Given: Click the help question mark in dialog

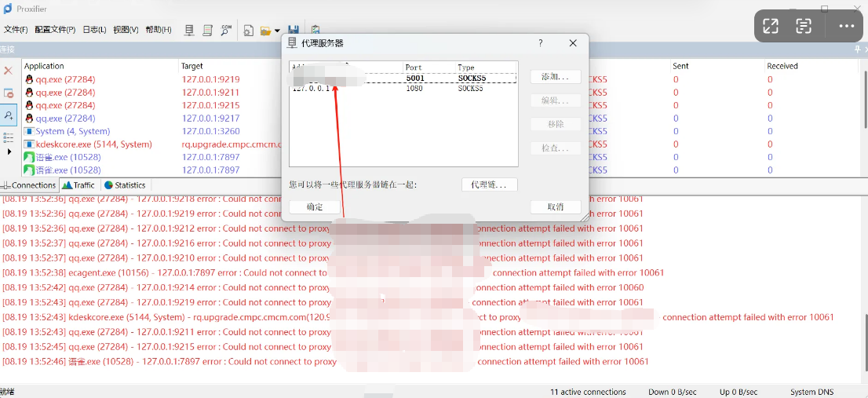Looking at the screenshot, I should [540, 43].
